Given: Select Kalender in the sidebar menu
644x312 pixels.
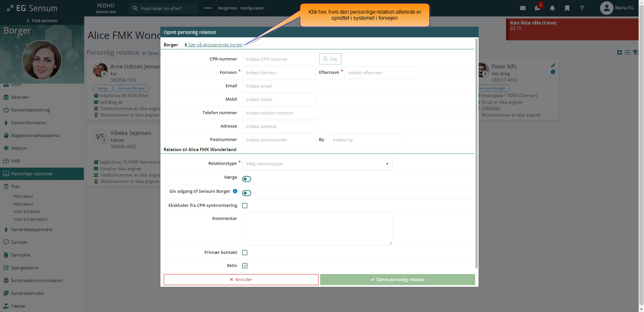Looking at the screenshot, I should (20, 97).
